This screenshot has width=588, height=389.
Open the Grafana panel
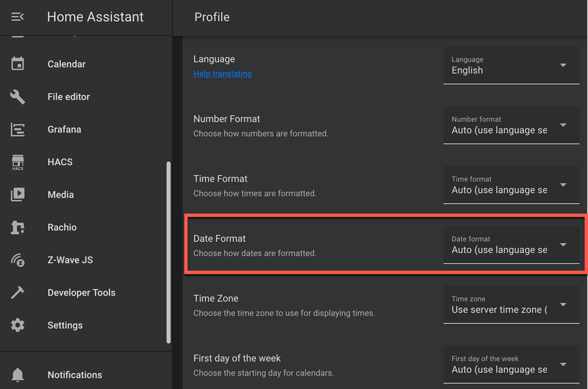[x=64, y=129]
